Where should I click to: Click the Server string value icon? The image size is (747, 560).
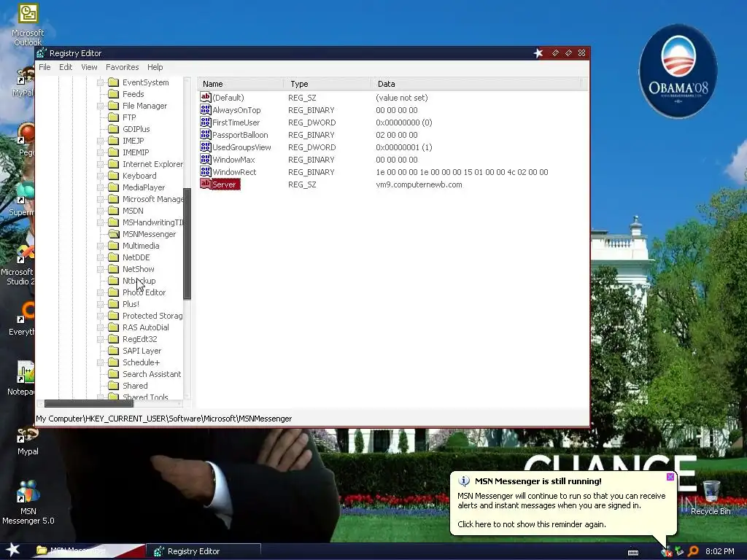pyautogui.click(x=205, y=184)
